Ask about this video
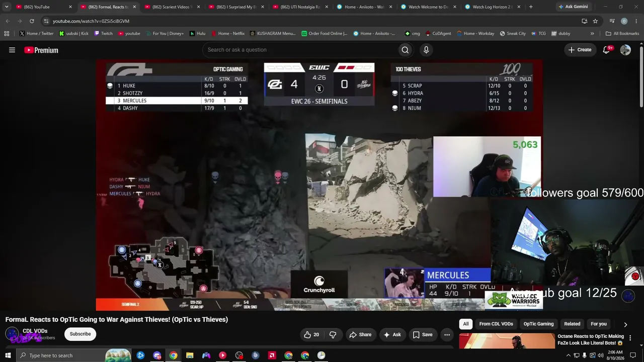The image size is (644, 362). click(392, 334)
